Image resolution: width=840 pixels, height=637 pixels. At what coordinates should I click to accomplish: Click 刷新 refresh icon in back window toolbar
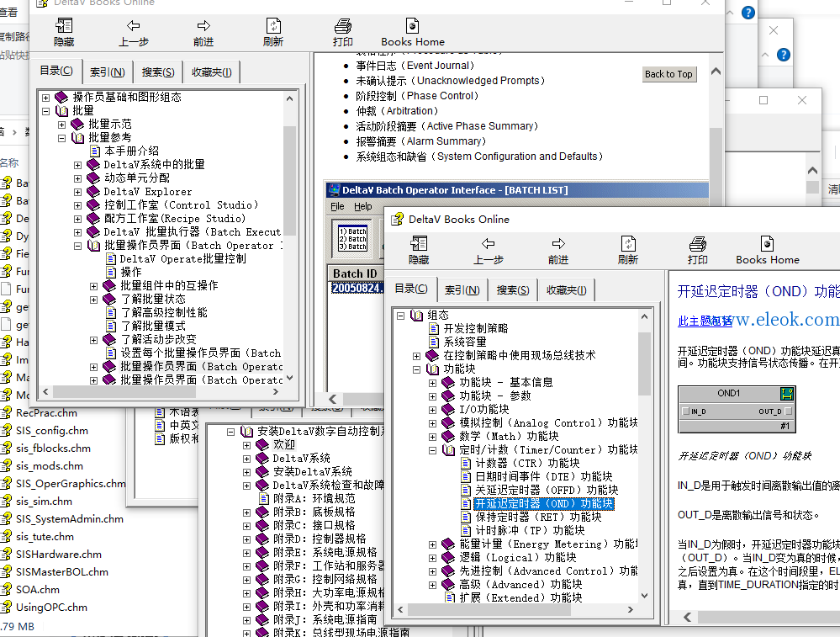[x=273, y=26]
